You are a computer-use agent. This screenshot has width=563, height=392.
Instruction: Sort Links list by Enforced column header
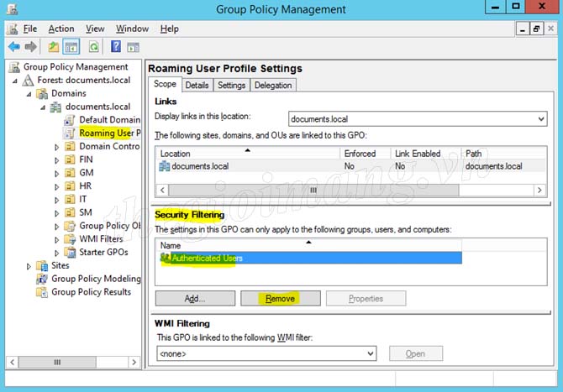(366, 154)
